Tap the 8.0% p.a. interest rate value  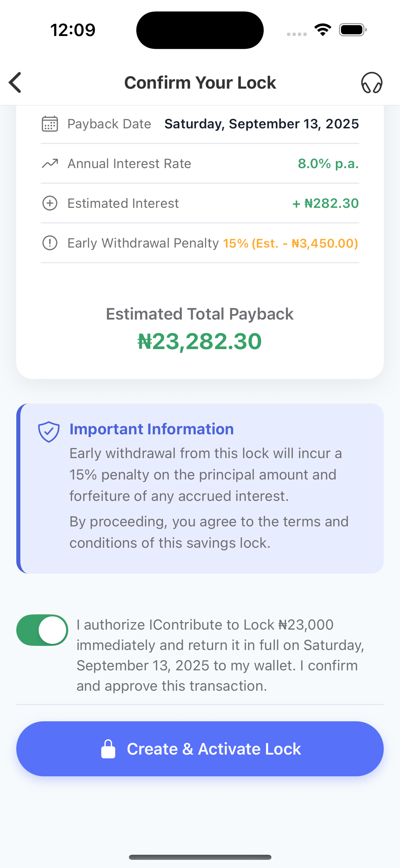[x=328, y=164]
